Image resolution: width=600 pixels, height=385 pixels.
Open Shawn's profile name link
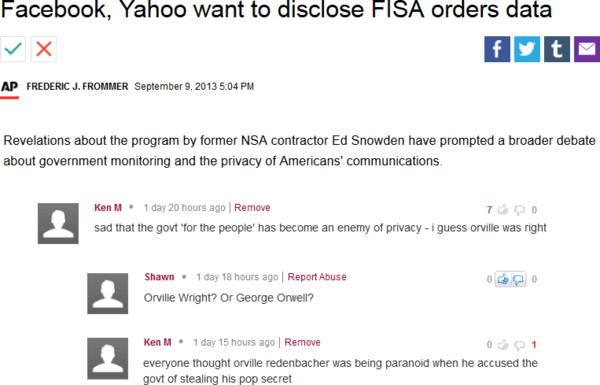[x=159, y=277]
